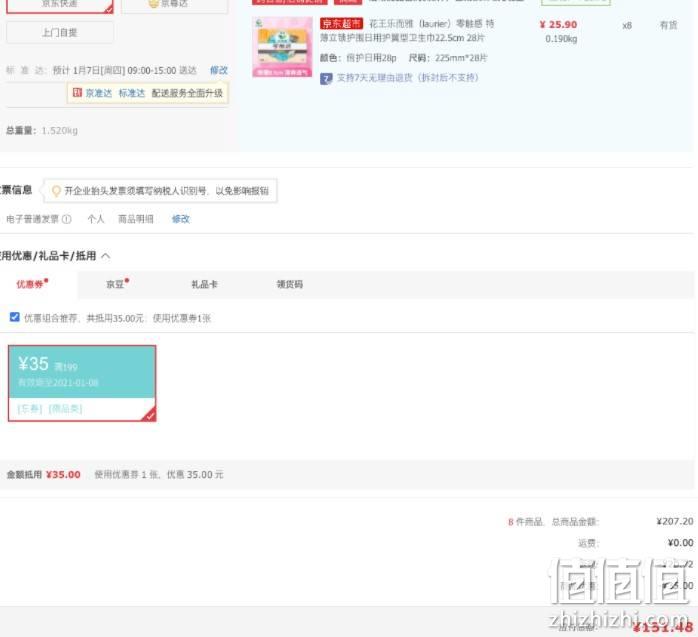
Task: Click the total goods amount ¥207.20
Action: pos(674,521)
